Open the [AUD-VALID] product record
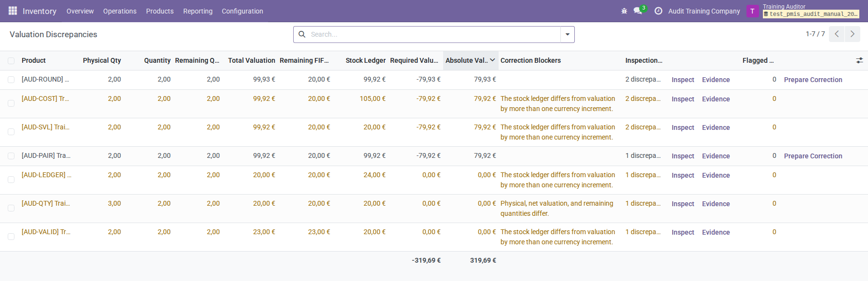The height and width of the screenshot is (281, 868). coord(46,232)
